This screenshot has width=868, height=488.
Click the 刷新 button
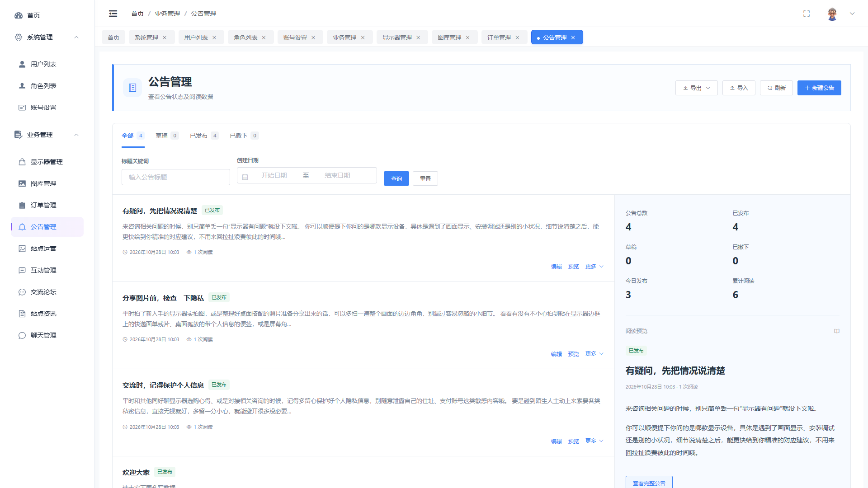776,88
